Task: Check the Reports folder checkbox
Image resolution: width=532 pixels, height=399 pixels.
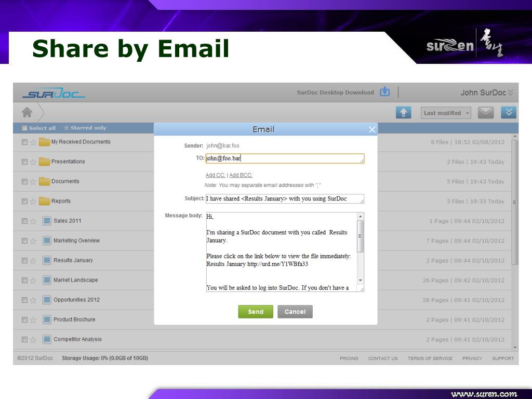Action: pos(24,201)
